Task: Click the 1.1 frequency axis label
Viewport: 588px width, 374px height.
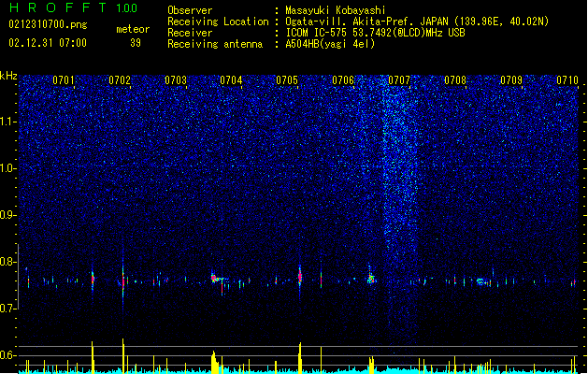Action: [x=8, y=122]
